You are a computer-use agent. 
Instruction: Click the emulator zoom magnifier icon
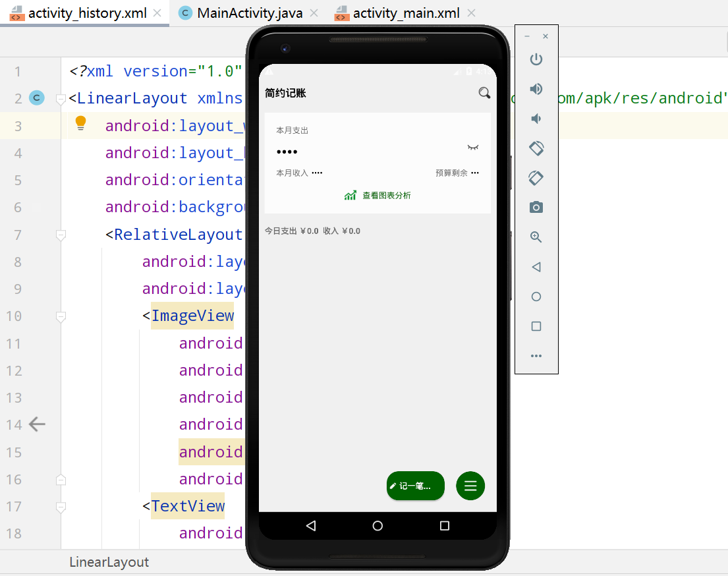point(536,237)
